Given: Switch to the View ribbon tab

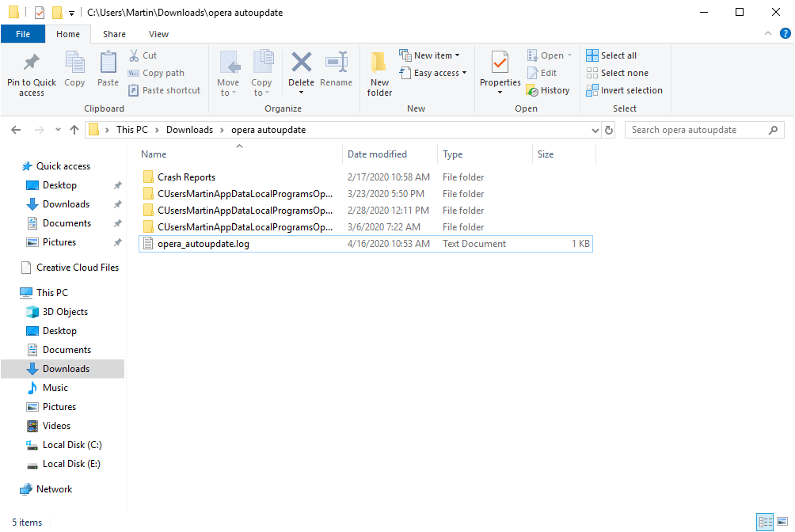Looking at the screenshot, I should [158, 34].
